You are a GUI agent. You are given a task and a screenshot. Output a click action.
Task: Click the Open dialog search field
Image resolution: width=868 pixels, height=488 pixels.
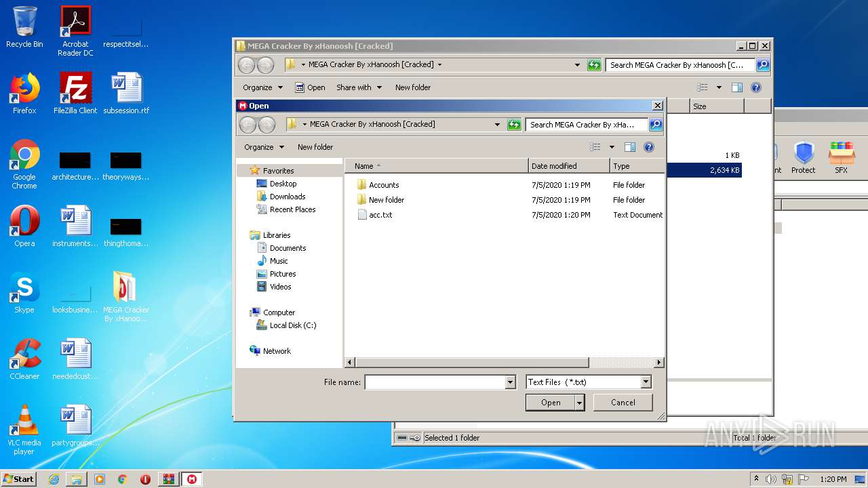(587, 125)
